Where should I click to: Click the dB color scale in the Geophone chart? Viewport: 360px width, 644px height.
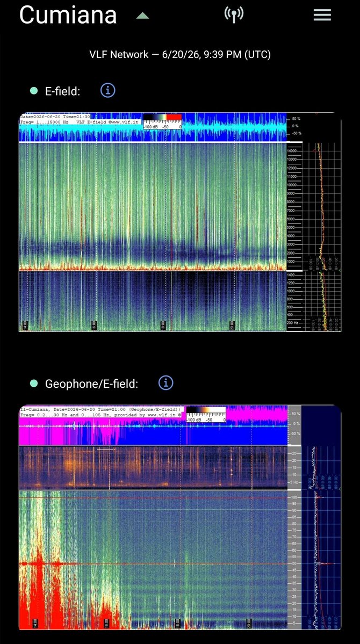click(x=206, y=415)
